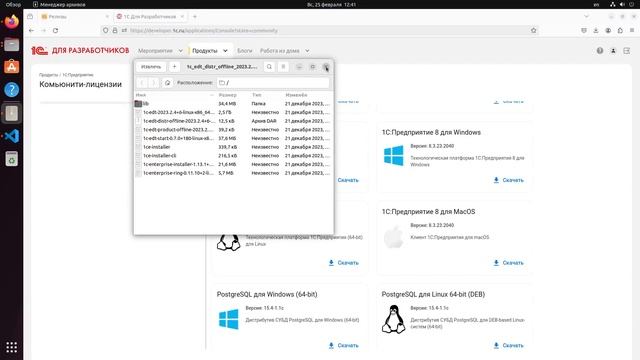The width and height of the screenshot is (640, 360).
Task: Click the Извлечь extract button
Action: click(151, 67)
